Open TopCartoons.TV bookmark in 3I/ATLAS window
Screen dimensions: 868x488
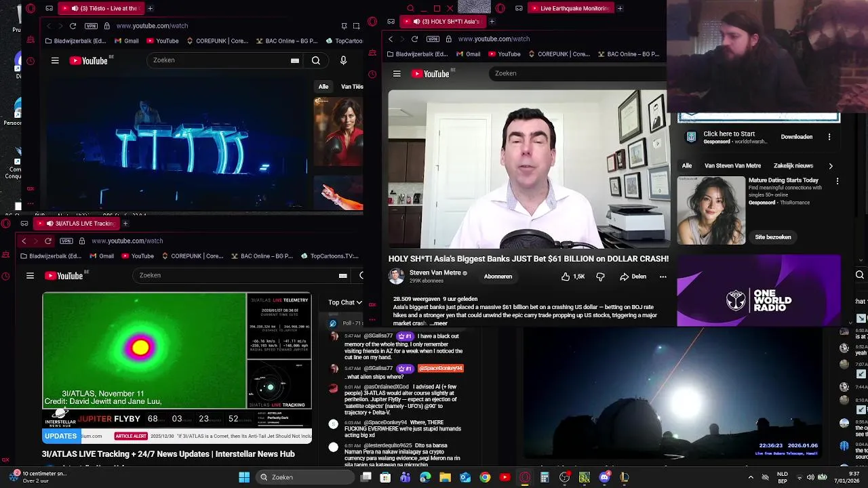(x=329, y=256)
